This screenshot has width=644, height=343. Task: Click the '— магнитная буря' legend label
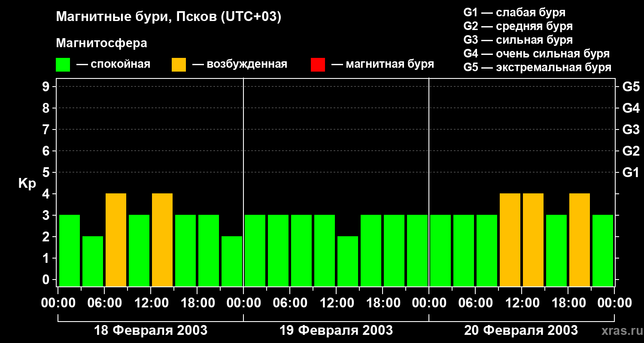pos(383,64)
